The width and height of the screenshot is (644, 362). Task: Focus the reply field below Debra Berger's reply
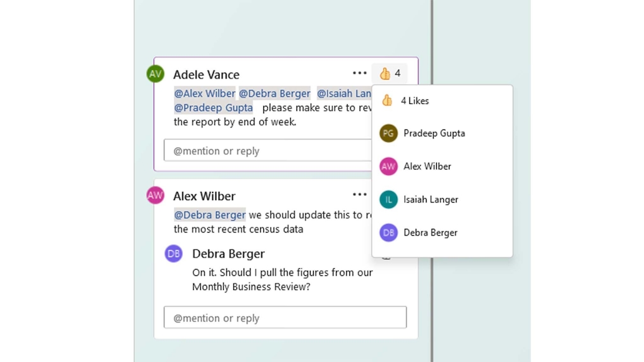285,318
